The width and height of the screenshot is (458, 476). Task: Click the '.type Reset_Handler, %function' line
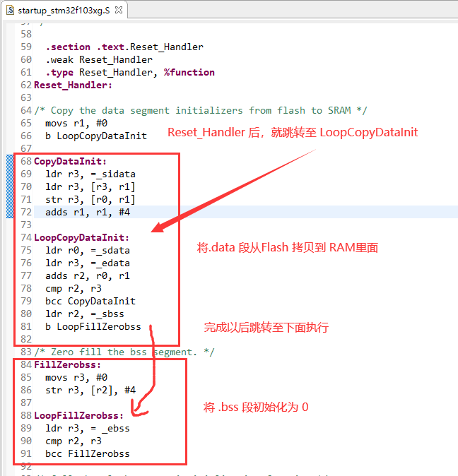130,73
